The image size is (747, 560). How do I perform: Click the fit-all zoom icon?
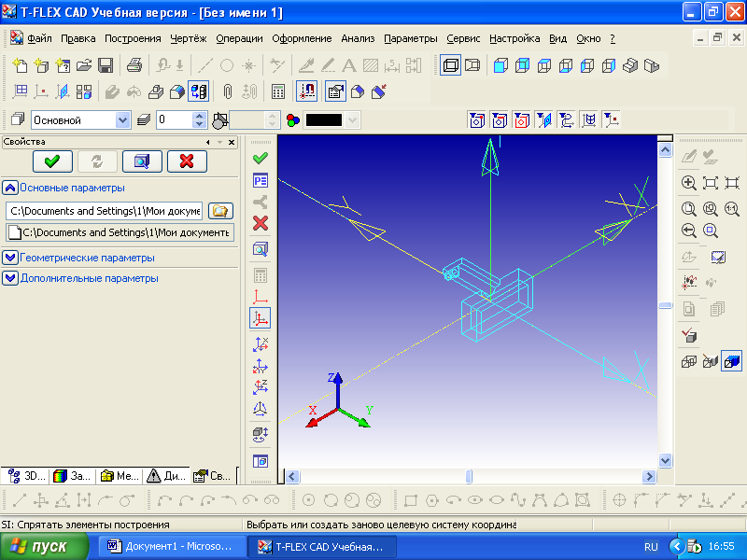coord(710,183)
